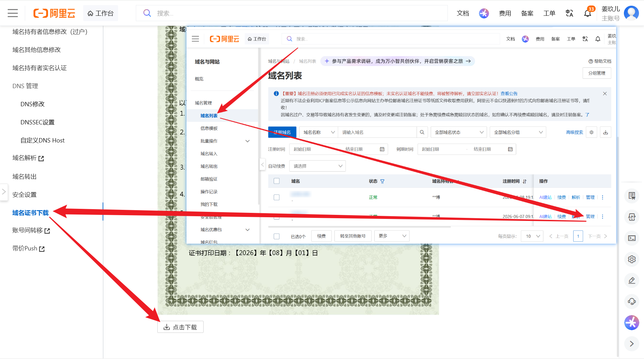In the embedded screenshot, expand 批量操作 menu
The width and height of the screenshot is (644, 359).
tap(225, 141)
